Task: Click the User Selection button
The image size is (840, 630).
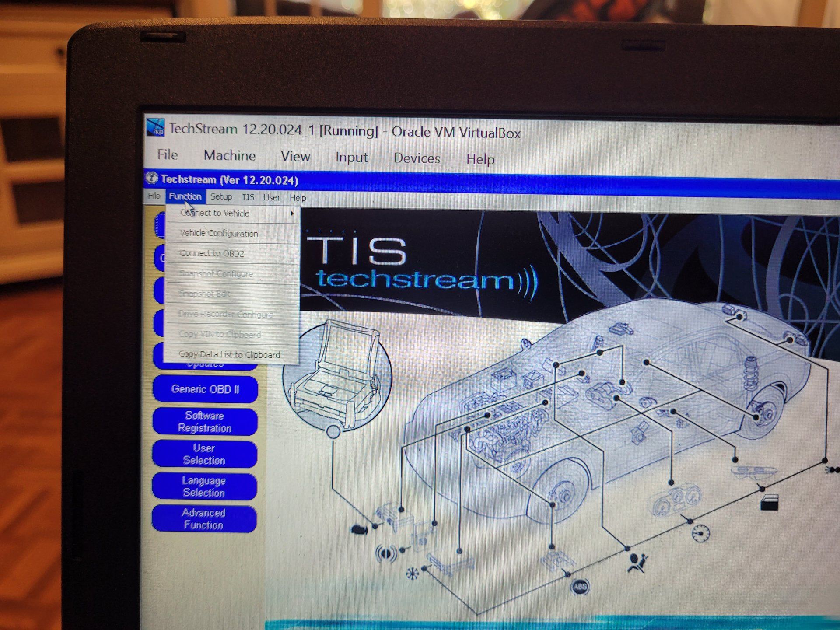Action: click(x=204, y=454)
